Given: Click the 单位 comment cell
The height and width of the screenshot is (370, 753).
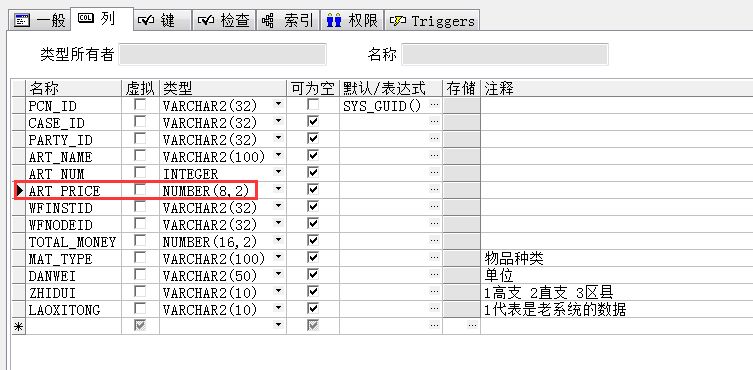Looking at the screenshot, I should [x=617, y=275].
